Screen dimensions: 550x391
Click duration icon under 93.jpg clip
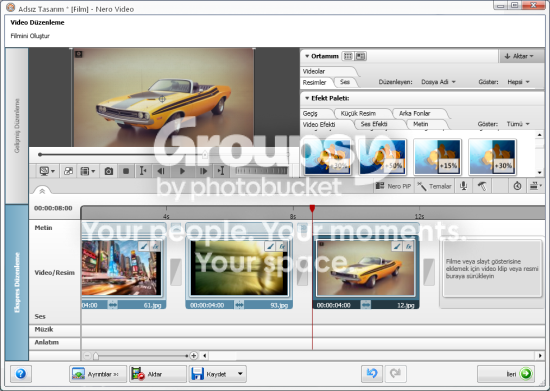(239, 305)
